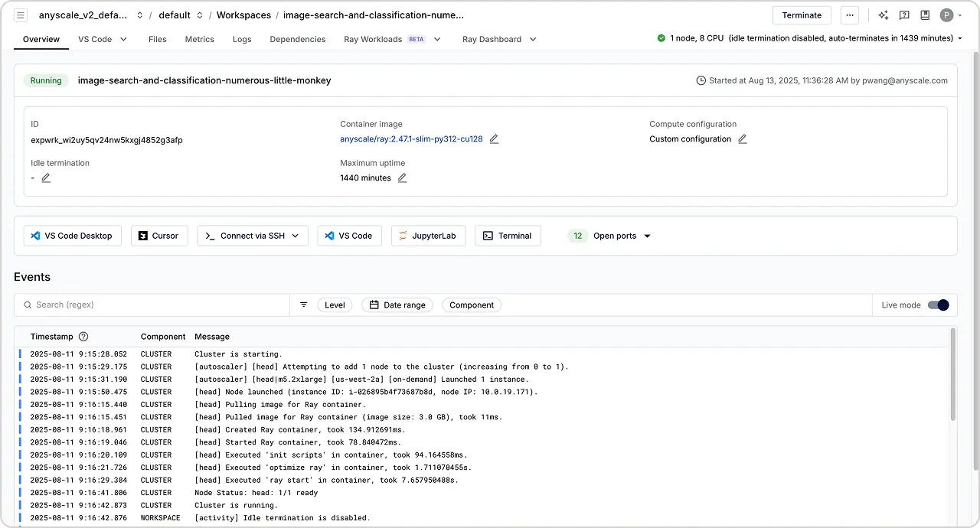Switch to the Metrics tab

click(199, 39)
